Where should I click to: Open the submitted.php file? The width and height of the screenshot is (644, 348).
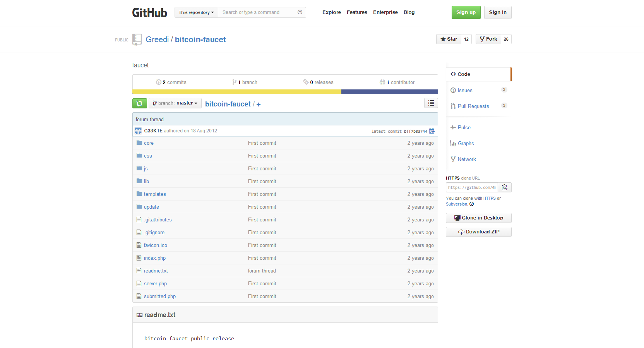(160, 296)
